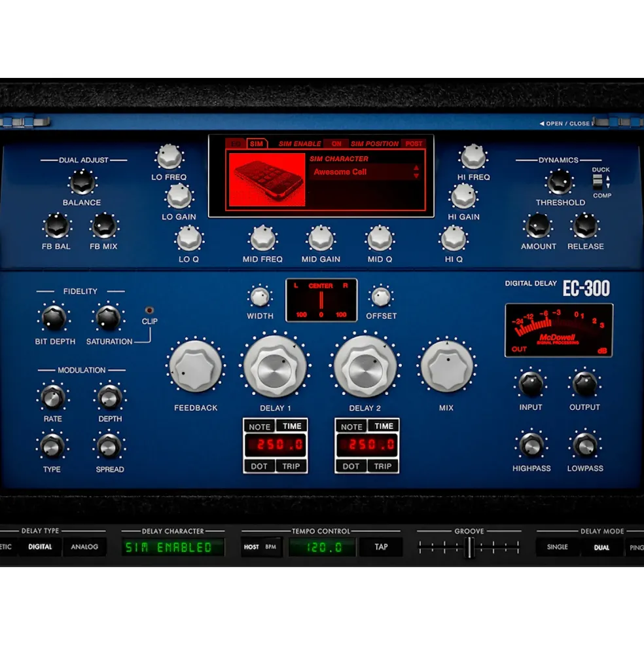Screen dimensions: 644x645
Task: Click the Balance knob in Dual Adjust
Action: [82, 183]
